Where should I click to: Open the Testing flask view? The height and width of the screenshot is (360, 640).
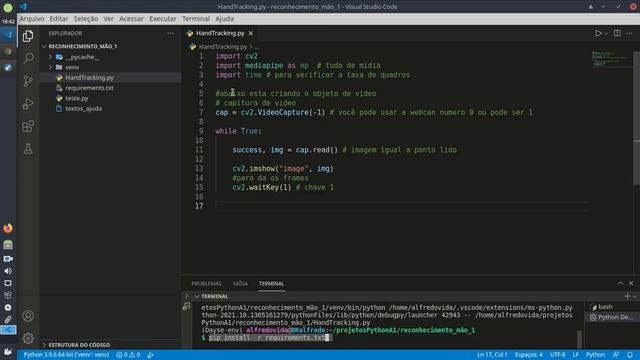28,149
